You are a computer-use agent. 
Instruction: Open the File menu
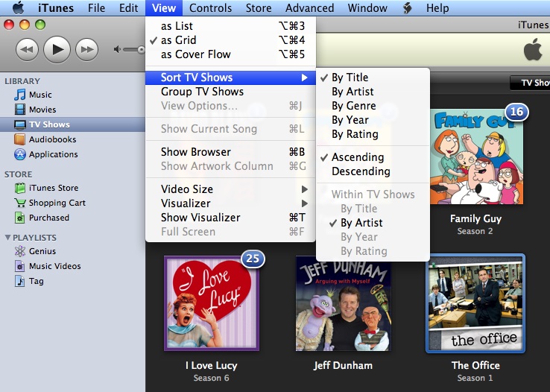coord(96,7)
